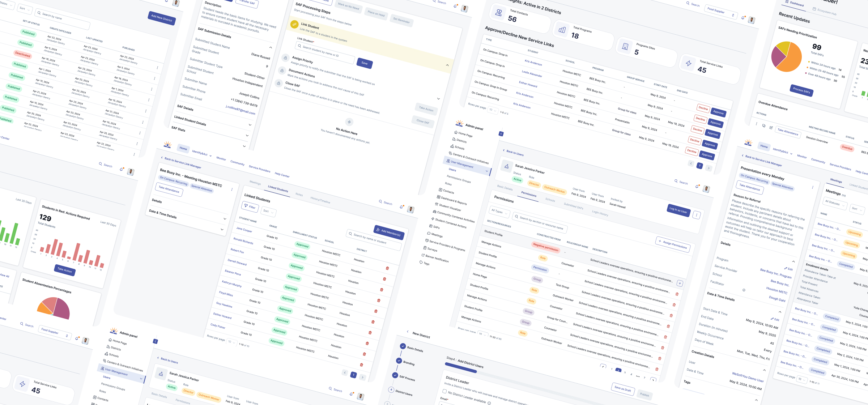Decline the Esther Howard service link
Screen dimensions: 868x405
click(x=698, y=130)
